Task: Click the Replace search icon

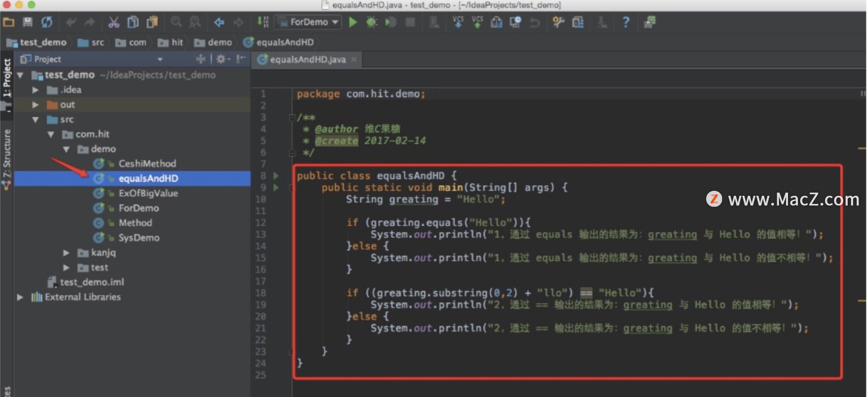Action: (x=195, y=22)
